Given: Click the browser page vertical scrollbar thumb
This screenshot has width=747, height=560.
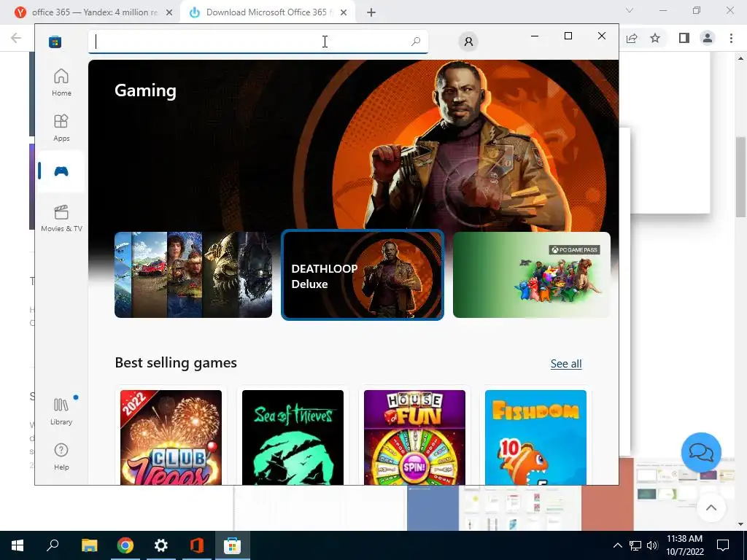Looking at the screenshot, I should point(740,176).
